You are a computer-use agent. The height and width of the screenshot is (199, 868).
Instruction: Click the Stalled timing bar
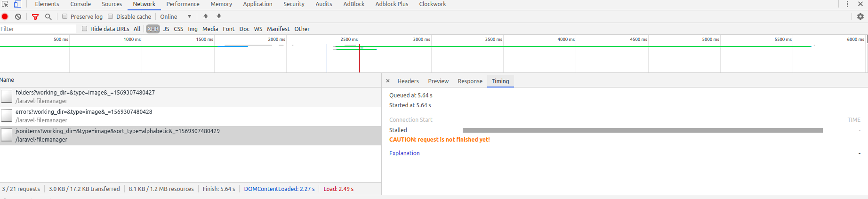[x=643, y=130]
